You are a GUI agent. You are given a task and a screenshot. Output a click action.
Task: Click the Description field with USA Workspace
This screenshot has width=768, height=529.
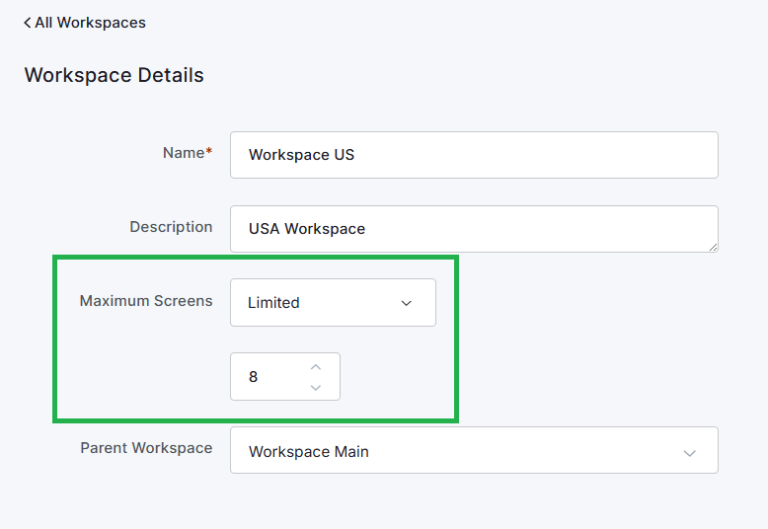474,229
